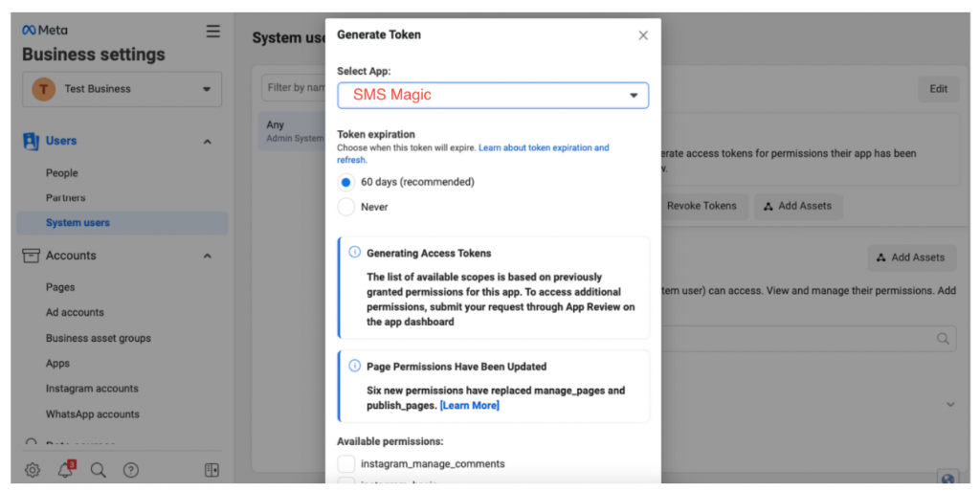Open Pages under Accounts
Image resolution: width=980 pixels, height=492 pixels.
point(60,287)
